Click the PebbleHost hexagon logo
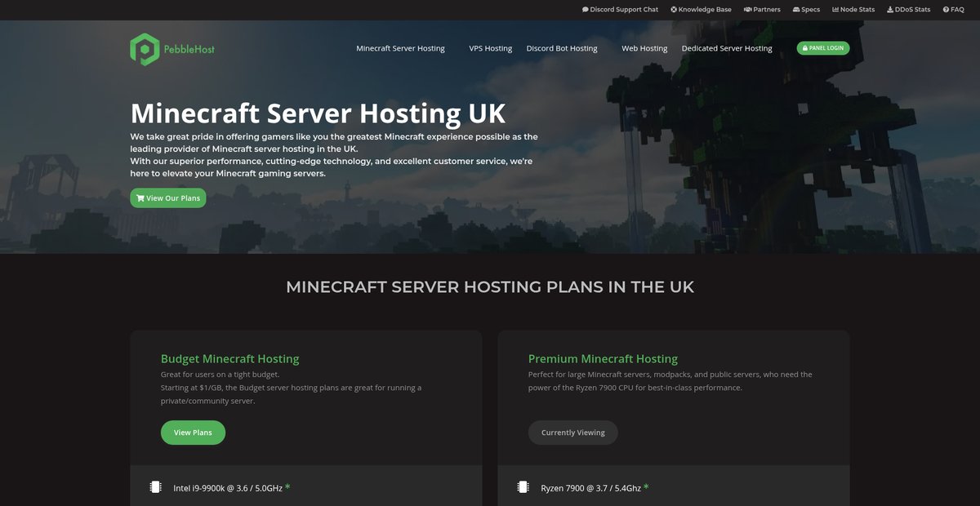The width and height of the screenshot is (980, 506). point(144,49)
